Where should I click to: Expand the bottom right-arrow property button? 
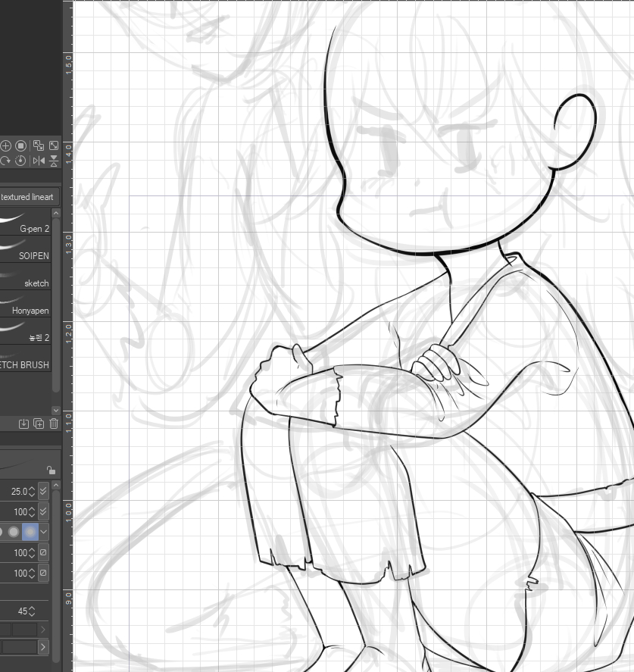coord(43,647)
